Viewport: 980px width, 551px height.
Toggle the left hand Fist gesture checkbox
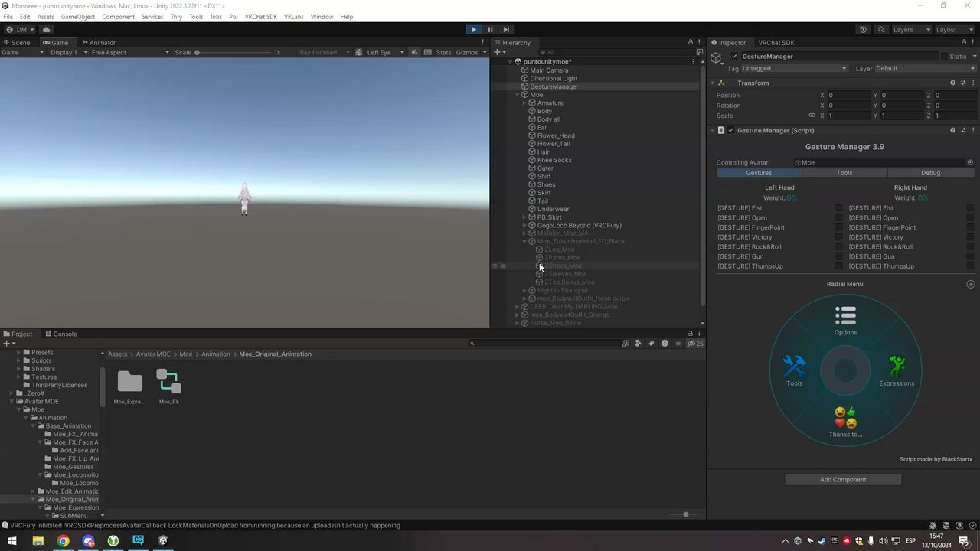click(838, 208)
